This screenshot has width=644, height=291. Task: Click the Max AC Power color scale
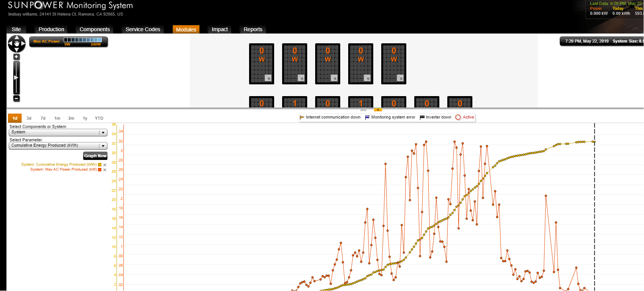pyautogui.click(x=83, y=40)
